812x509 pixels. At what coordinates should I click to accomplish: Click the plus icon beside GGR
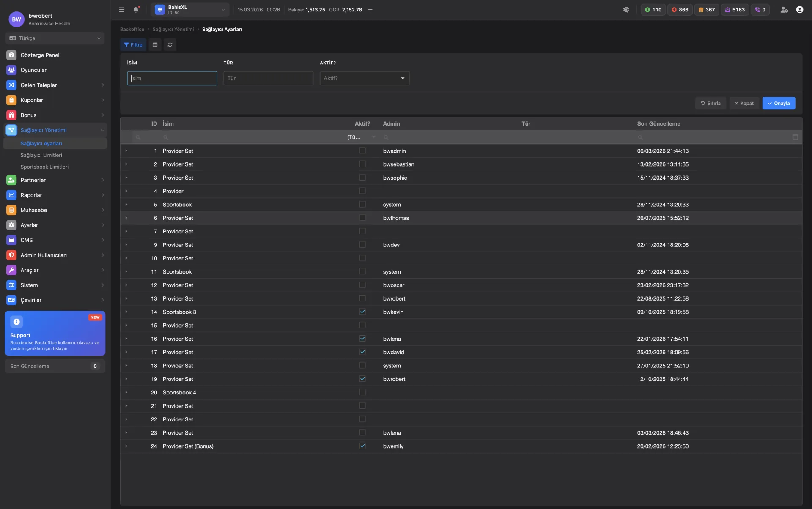370,10
